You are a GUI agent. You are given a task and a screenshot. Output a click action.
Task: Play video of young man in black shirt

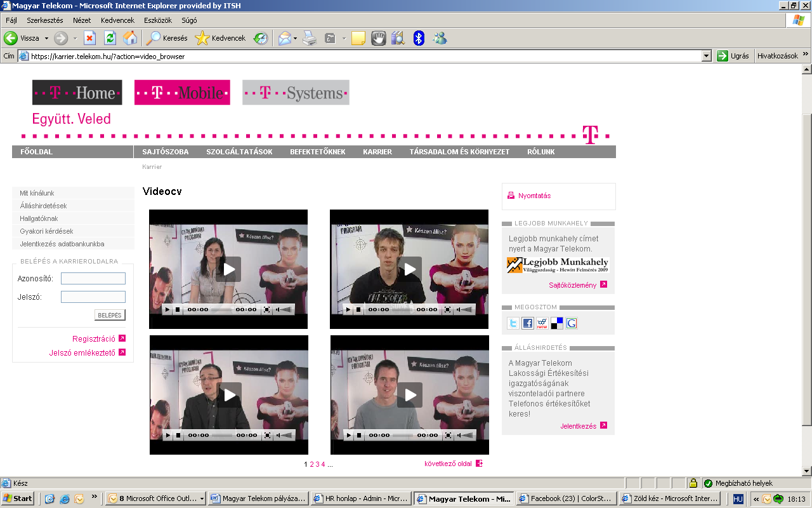tap(409, 269)
